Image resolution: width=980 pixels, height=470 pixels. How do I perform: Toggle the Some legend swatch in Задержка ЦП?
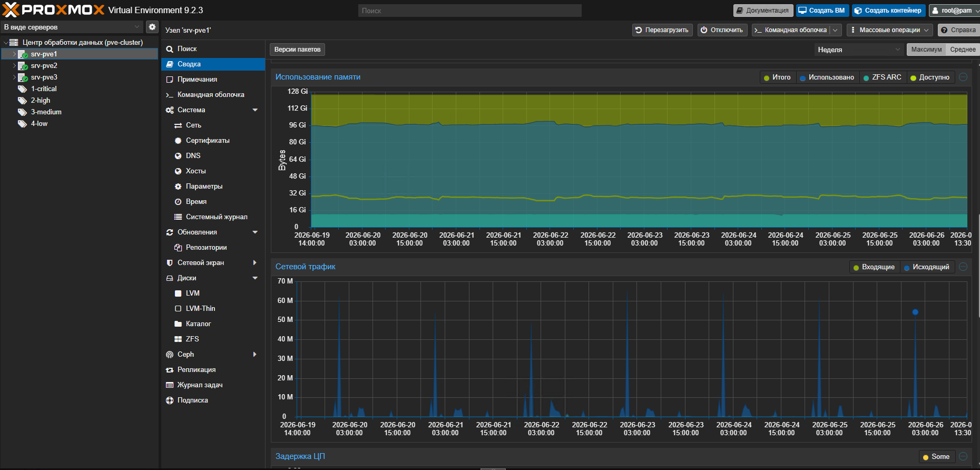pyautogui.click(x=926, y=457)
